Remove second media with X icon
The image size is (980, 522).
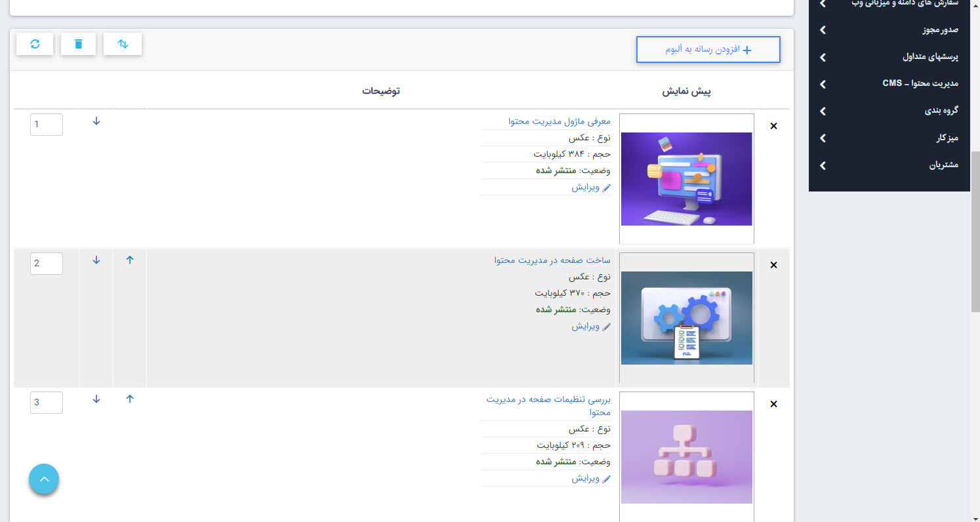coord(773,265)
